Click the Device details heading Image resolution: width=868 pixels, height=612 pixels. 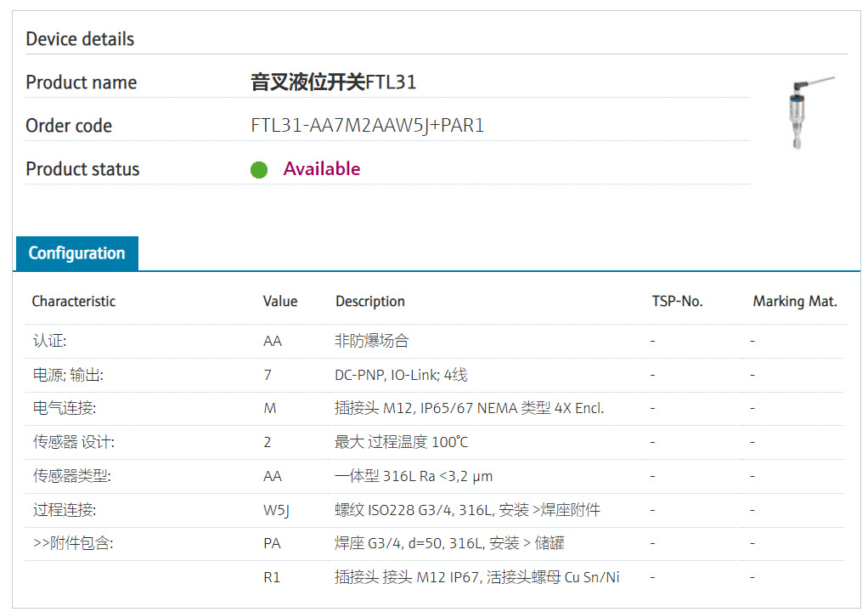80,39
